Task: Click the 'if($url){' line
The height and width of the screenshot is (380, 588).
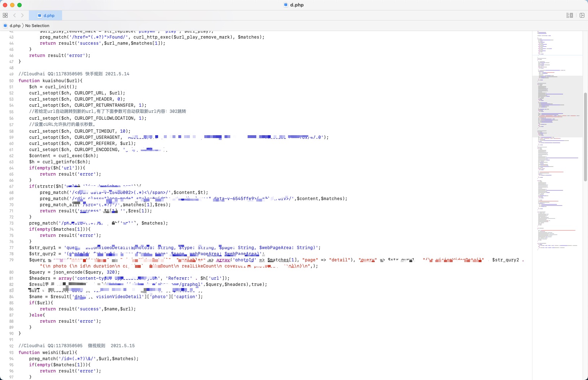Action: pyautogui.click(x=41, y=303)
